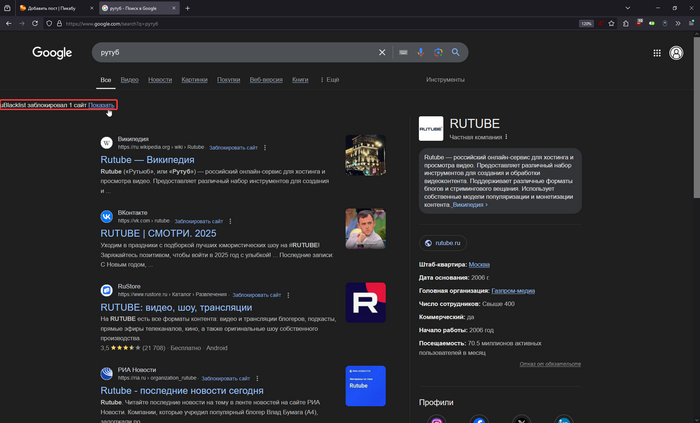Viewport: 700px width, 423px height.
Task: Open the Google account avatar
Action: pyautogui.click(x=676, y=53)
